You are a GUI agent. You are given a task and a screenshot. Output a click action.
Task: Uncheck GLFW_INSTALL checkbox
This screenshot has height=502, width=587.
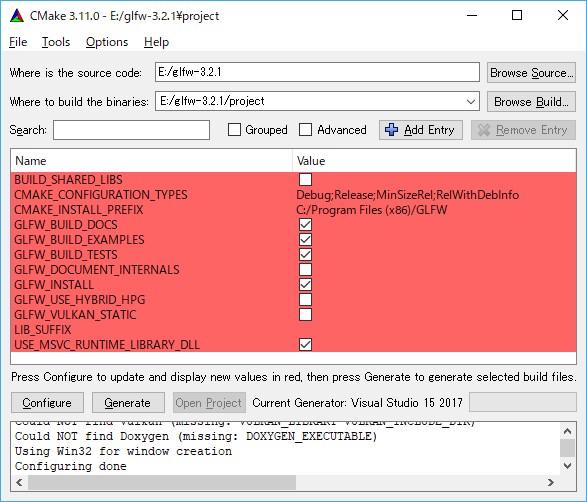(305, 285)
